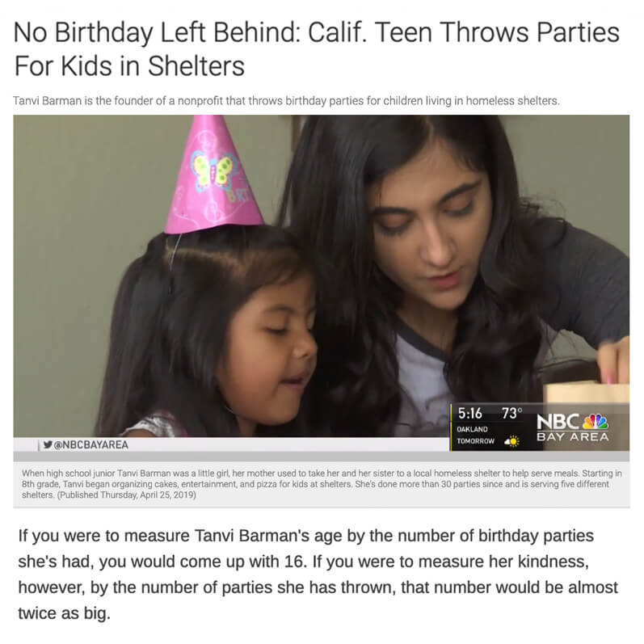Screen dimensions: 644x644
Task: Click the 73° temperature reading
Action: 511,413
